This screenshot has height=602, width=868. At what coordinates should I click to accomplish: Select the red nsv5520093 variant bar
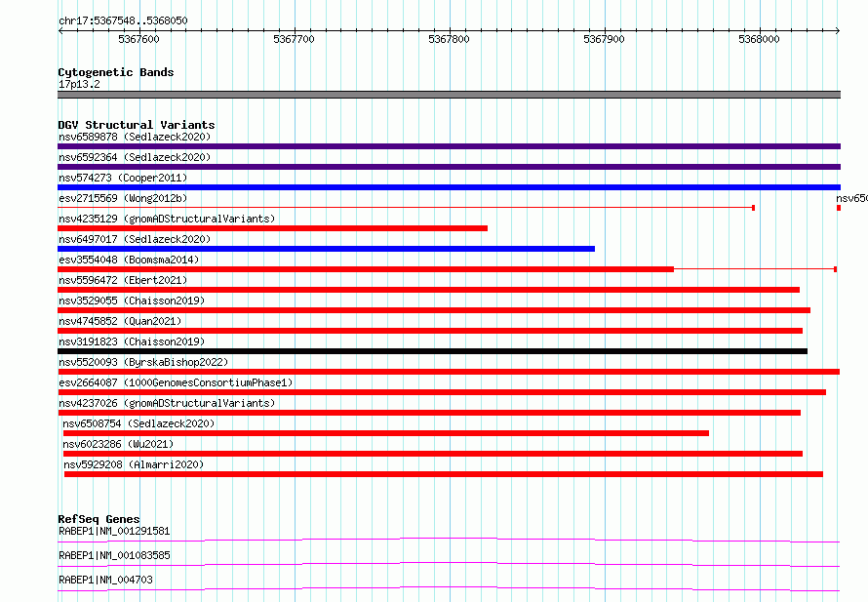tap(449, 372)
